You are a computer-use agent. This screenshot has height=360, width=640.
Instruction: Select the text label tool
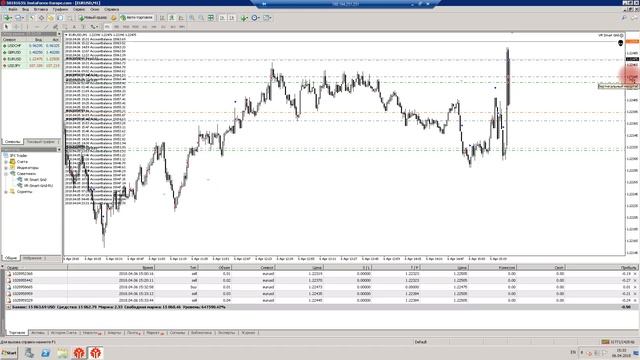[x=84, y=27]
